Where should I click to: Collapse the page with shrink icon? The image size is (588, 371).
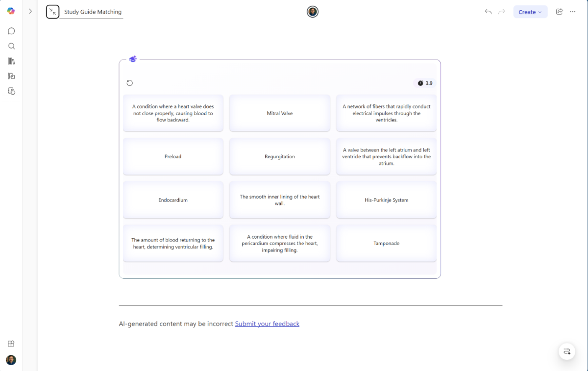click(52, 12)
